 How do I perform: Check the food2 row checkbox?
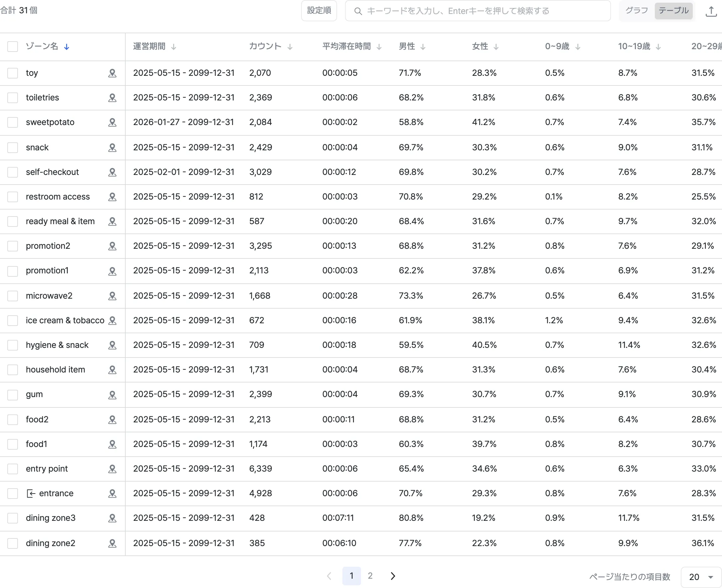pyautogui.click(x=13, y=420)
